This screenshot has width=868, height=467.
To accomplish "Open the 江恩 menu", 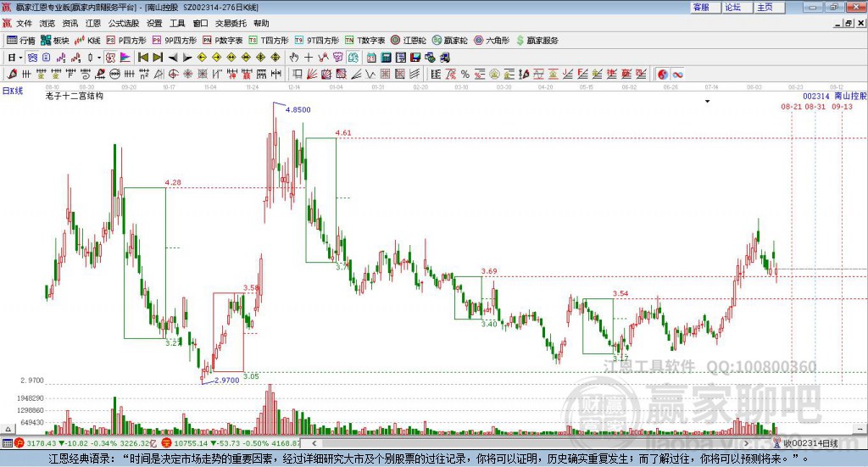I will [x=93, y=23].
